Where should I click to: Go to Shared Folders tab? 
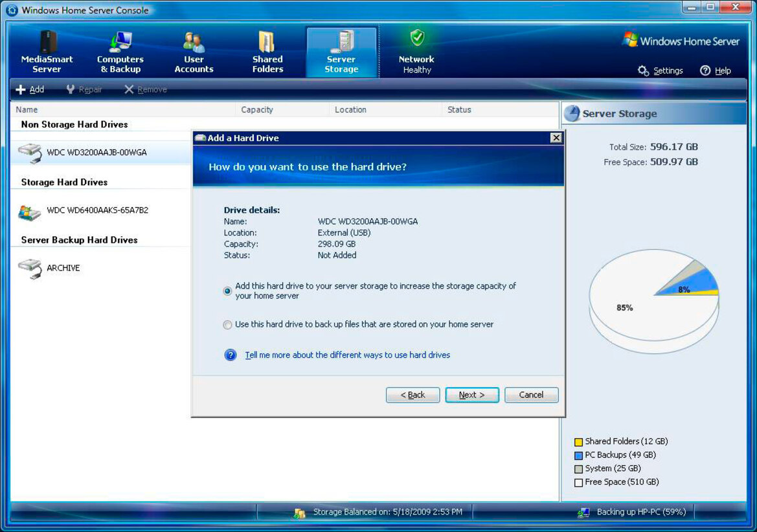(267, 52)
